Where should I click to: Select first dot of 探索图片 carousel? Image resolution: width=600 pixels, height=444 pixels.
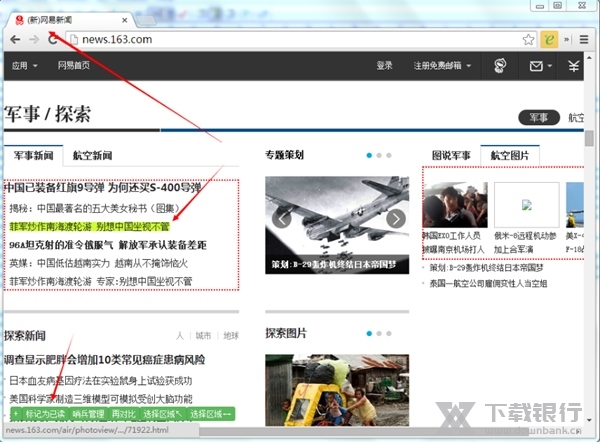click(x=369, y=334)
